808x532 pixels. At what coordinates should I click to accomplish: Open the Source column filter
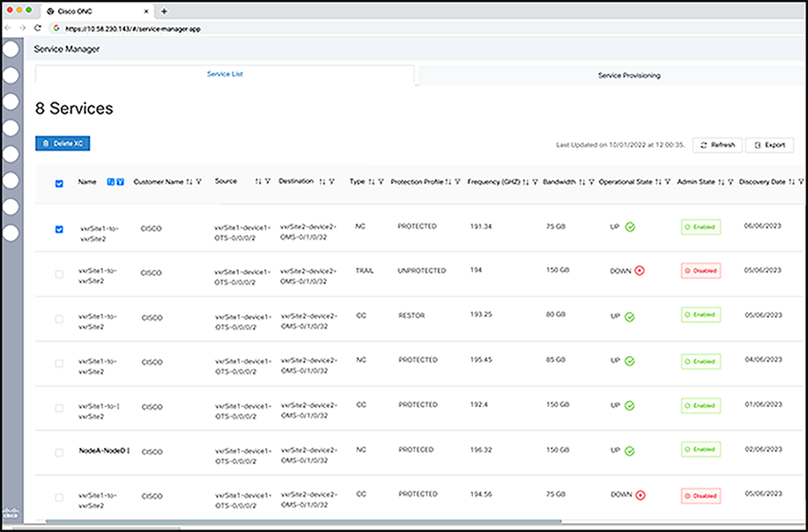tap(268, 181)
